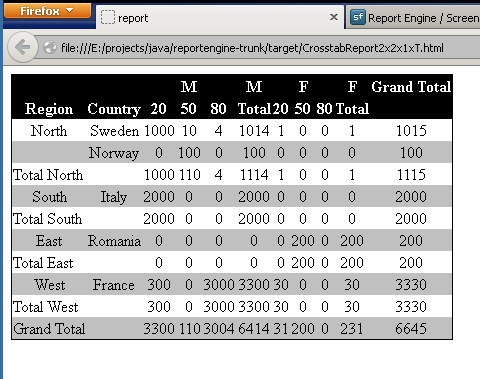Click the Country column header

[114, 109]
